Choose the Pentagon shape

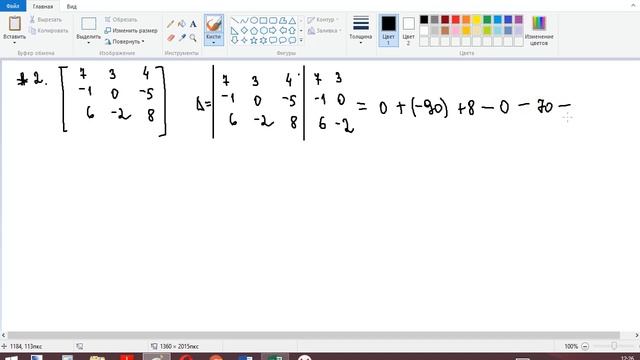(254, 31)
